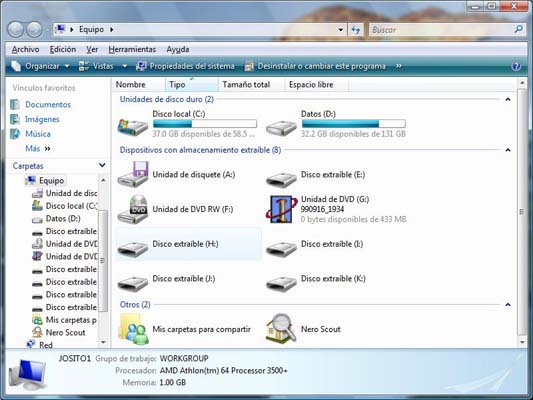
Task: Open the Edición menu
Action: [63, 49]
